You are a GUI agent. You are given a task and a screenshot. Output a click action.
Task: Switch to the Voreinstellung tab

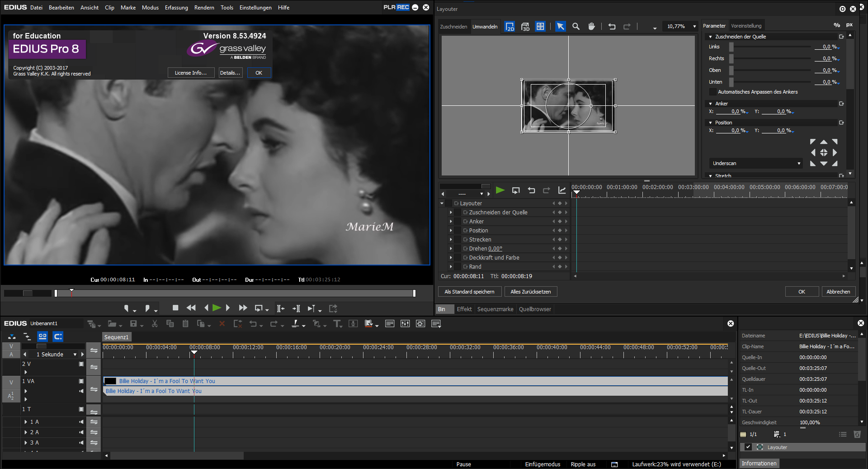(x=746, y=26)
